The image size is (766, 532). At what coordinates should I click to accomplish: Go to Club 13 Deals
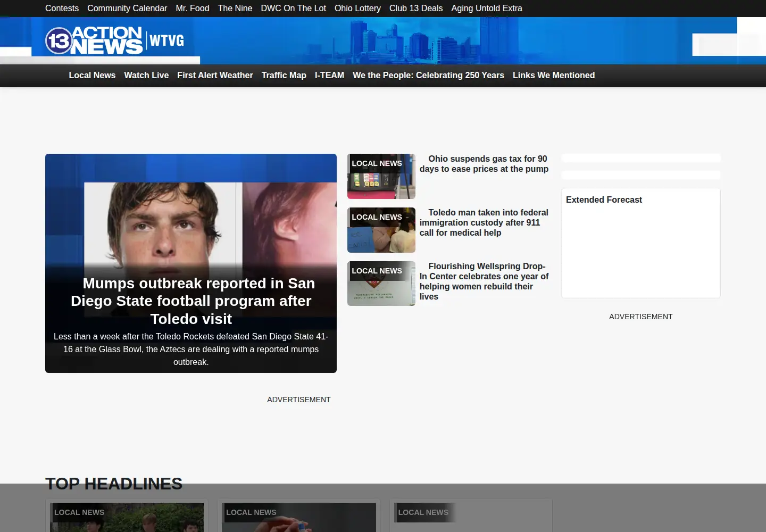click(x=416, y=9)
